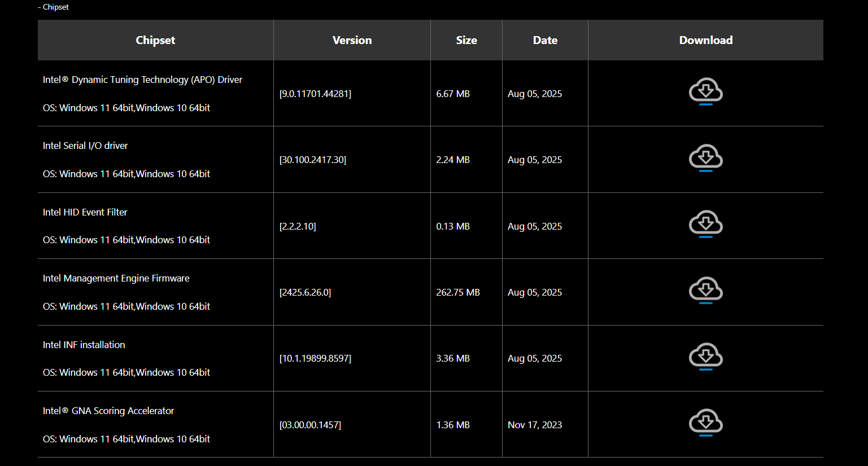
Task: Click the Version column header
Action: tap(352, 40)
